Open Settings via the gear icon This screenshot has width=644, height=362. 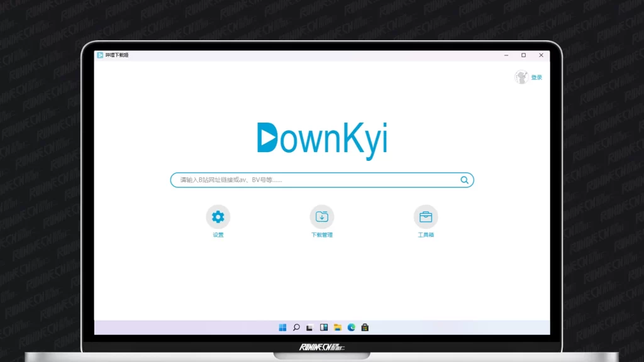click(x=218, y=217)
